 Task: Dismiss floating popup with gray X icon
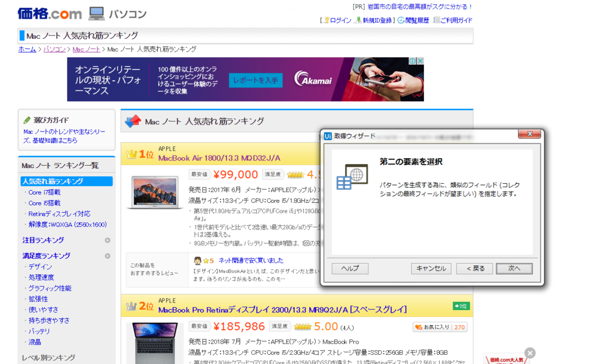pos(530,353)
